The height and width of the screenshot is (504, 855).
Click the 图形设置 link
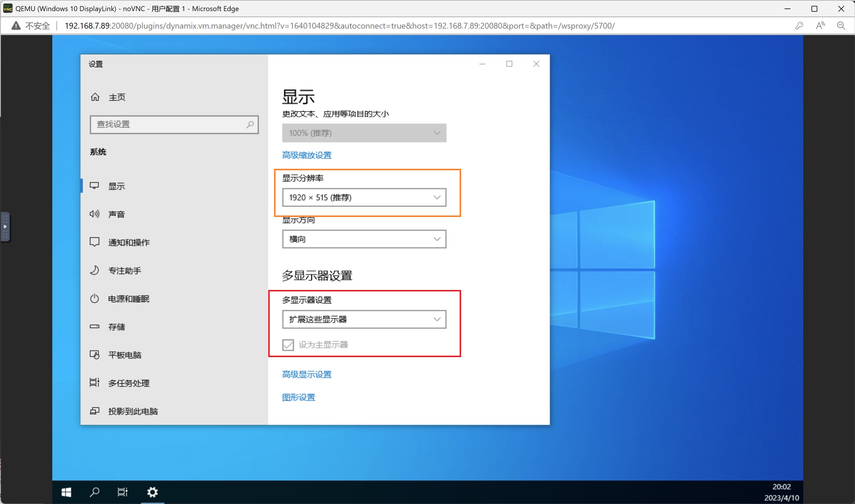298,397
